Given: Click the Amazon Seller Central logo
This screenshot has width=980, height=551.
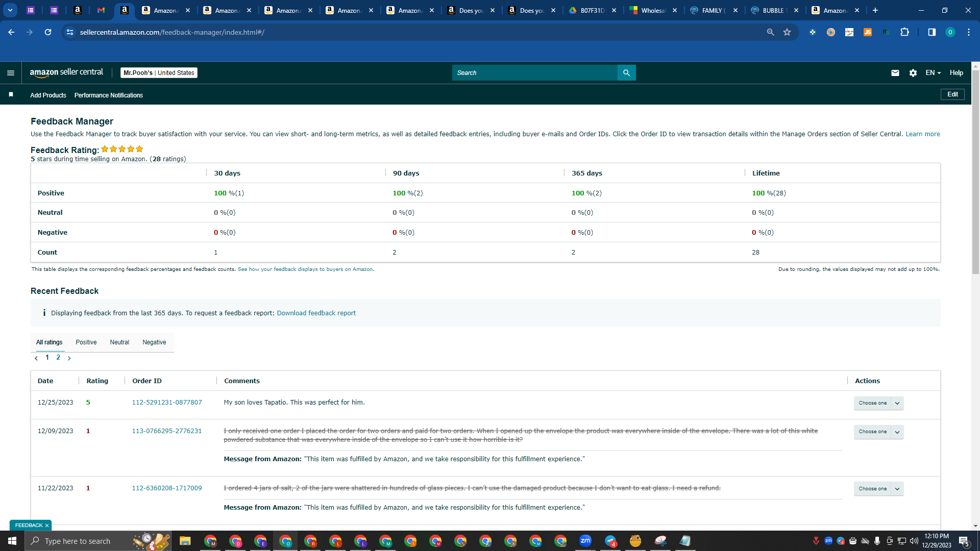Looking at the screenshot, I should [x=66, y=72].
